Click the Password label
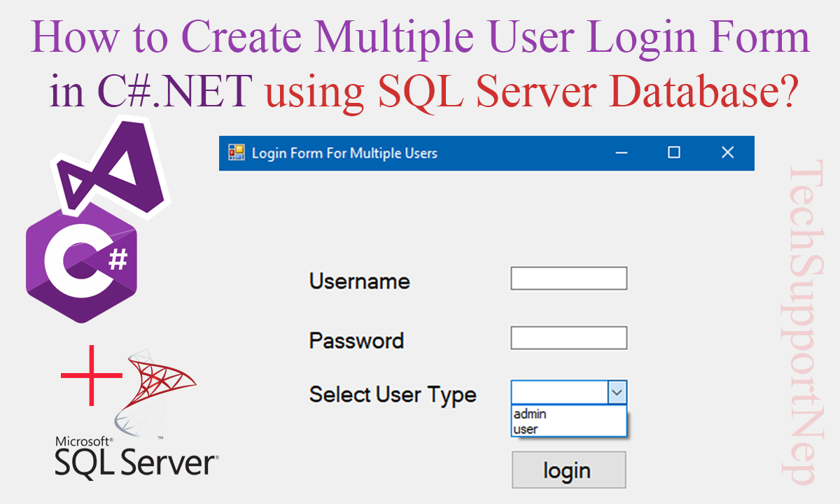The image size is (840, 504). [356, 341]
